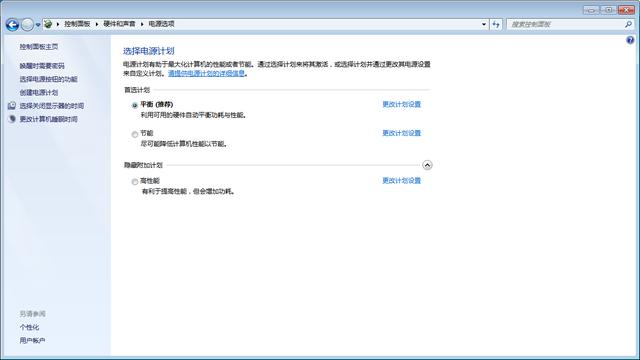Click the Control Panel icon in address bar
This screenshot has width=640, height=360.
[48, 24]
